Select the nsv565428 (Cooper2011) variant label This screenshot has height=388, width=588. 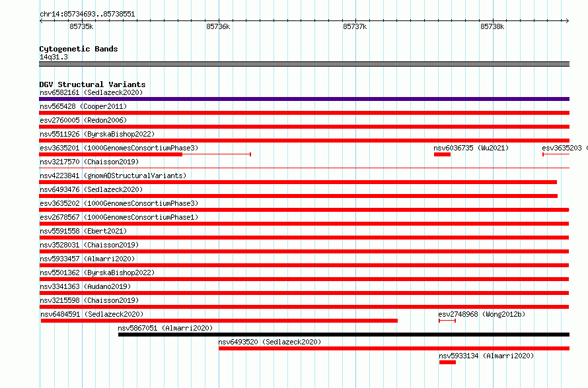(83, 106)
